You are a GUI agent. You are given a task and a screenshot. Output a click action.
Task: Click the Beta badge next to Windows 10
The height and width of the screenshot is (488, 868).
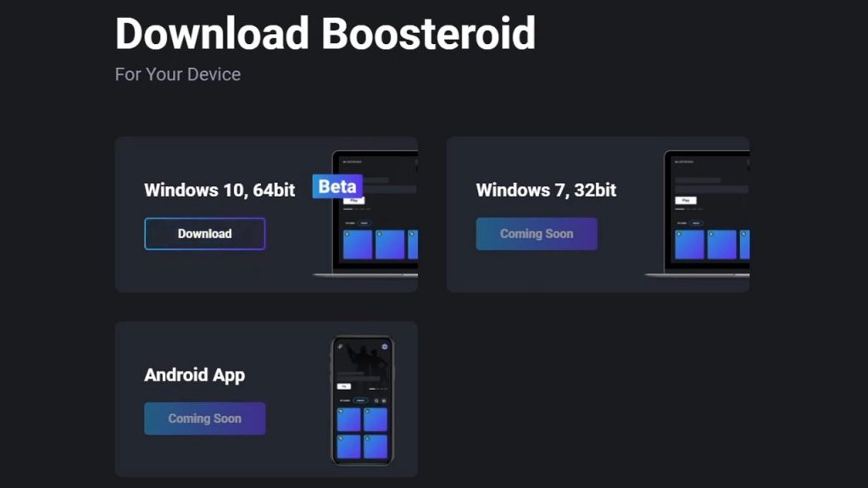[337, 186]
